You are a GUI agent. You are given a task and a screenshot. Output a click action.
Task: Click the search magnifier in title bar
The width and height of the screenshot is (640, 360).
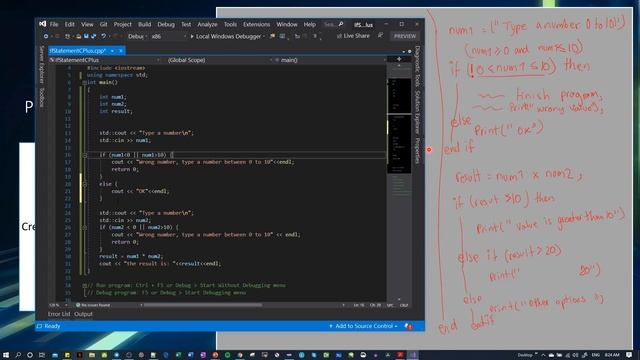[341, 24]
